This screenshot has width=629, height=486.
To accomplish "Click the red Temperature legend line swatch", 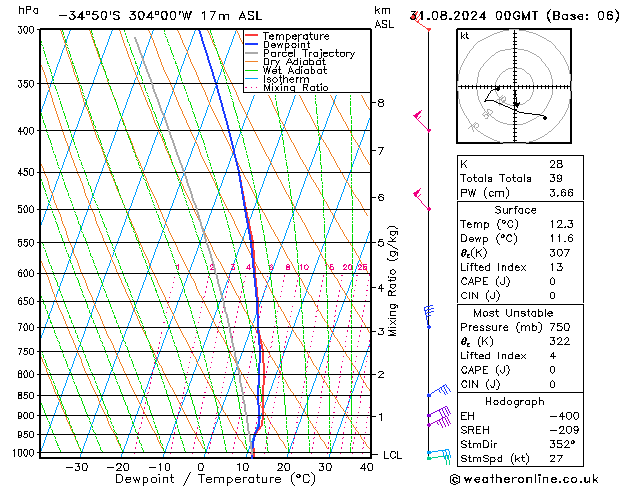I will [252, 36].
